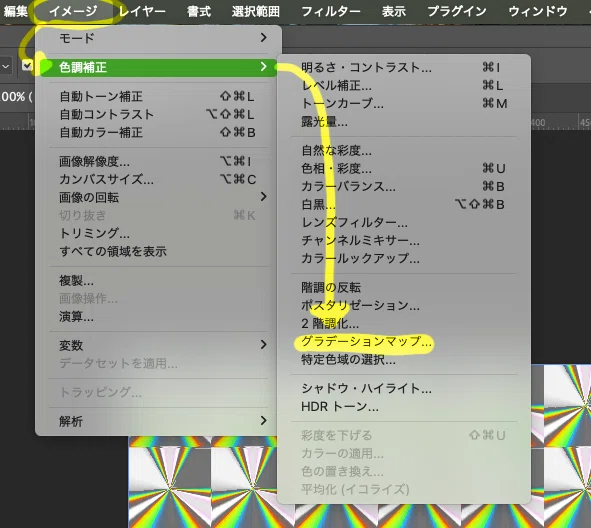Choose すべての領域を表示
The height and width of the screenshot is (528, 591).
click(x=158, y=251)
